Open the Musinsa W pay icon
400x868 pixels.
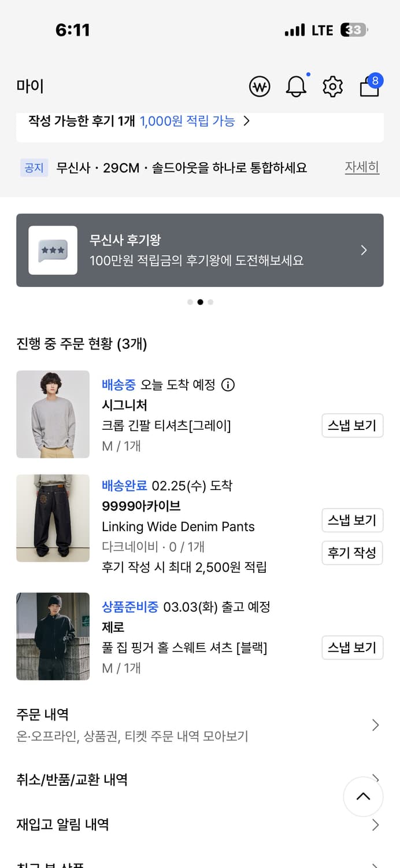click(259, 86)
